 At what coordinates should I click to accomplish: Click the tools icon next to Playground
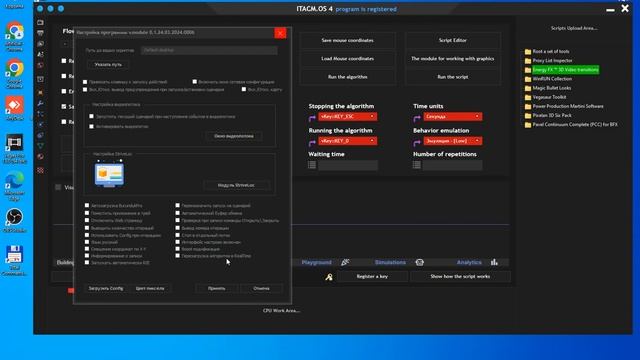pos(345,262)
